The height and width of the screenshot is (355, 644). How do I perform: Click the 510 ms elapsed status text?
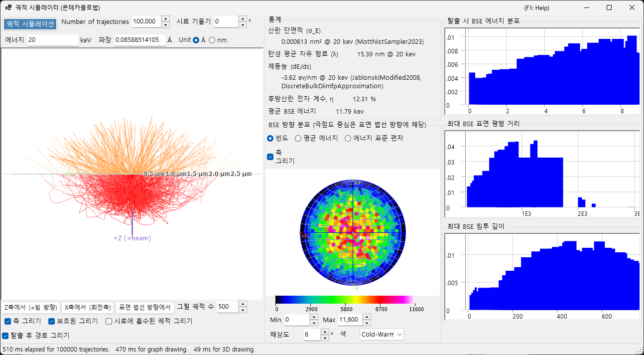(x=56, y=350)
